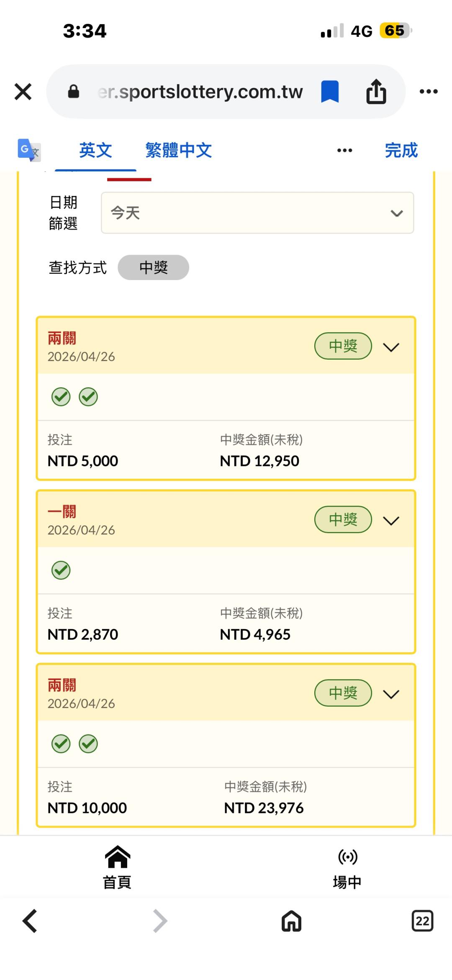
Task: Expand the NTD 10,000 兩關 bet details
Action: (391, 694)
